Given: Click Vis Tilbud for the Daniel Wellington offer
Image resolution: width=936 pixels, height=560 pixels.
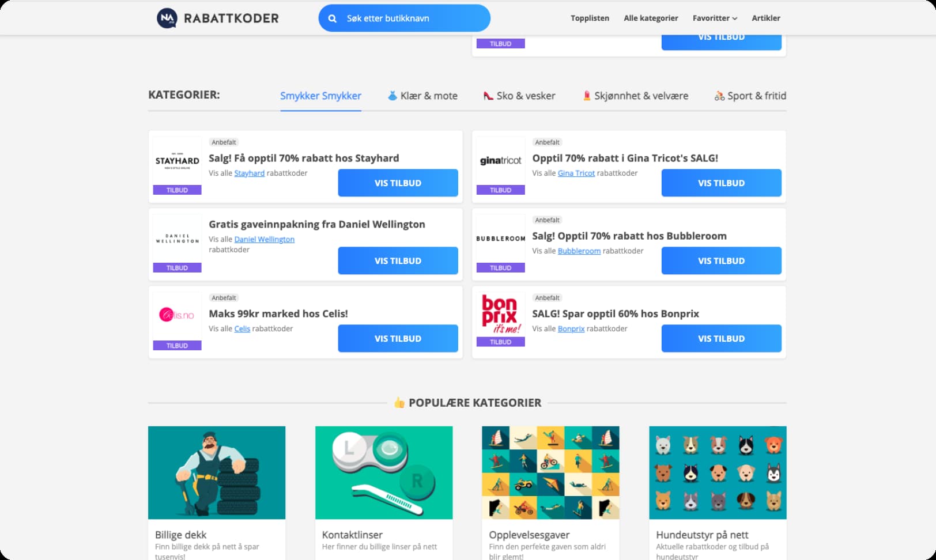Looking at the screenshot, I should [398, 260].
